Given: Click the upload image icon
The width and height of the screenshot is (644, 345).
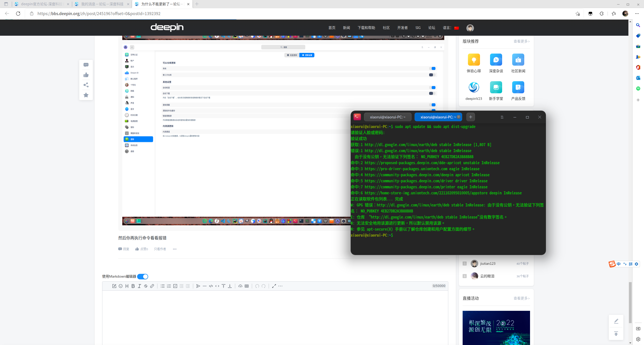Looking at the screenshot, I should coord(240,286).
